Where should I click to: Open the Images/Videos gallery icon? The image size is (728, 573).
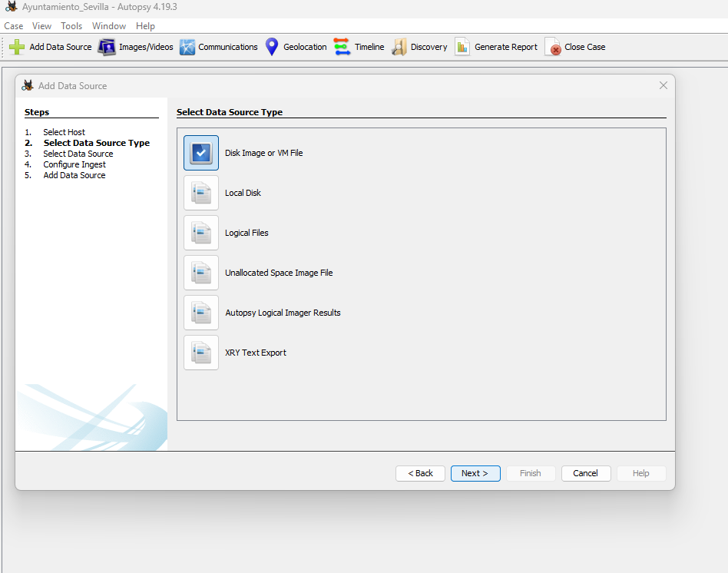coord(106,47)
